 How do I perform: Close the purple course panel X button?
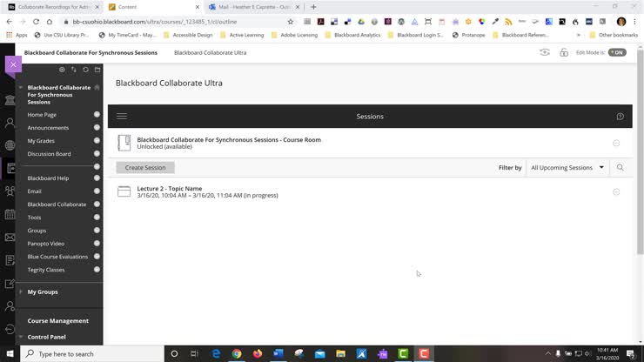coord(13,64)
